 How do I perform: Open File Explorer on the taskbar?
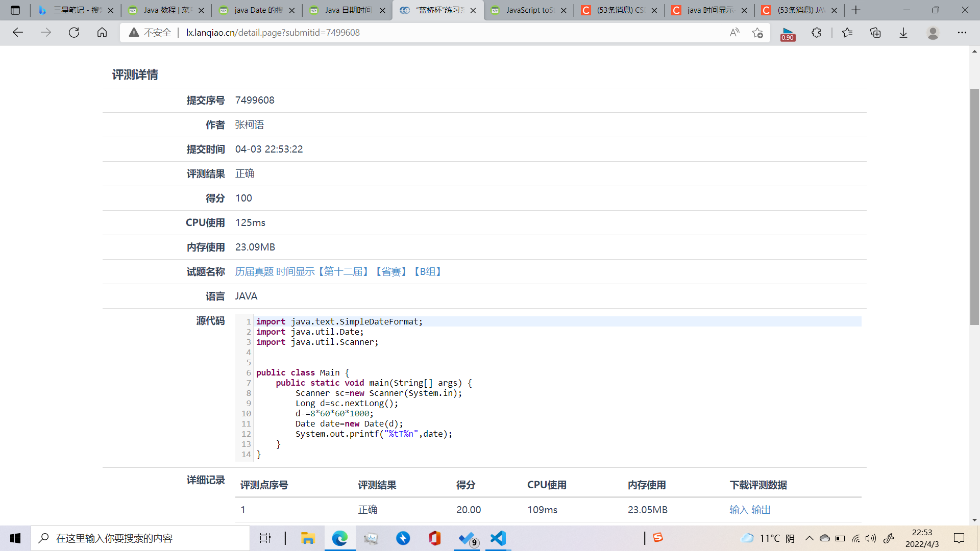click(x=307, y=538)
